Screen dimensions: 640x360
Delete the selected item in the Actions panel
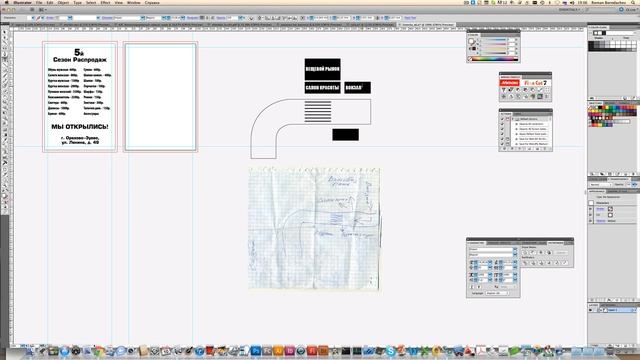[545, 149]
